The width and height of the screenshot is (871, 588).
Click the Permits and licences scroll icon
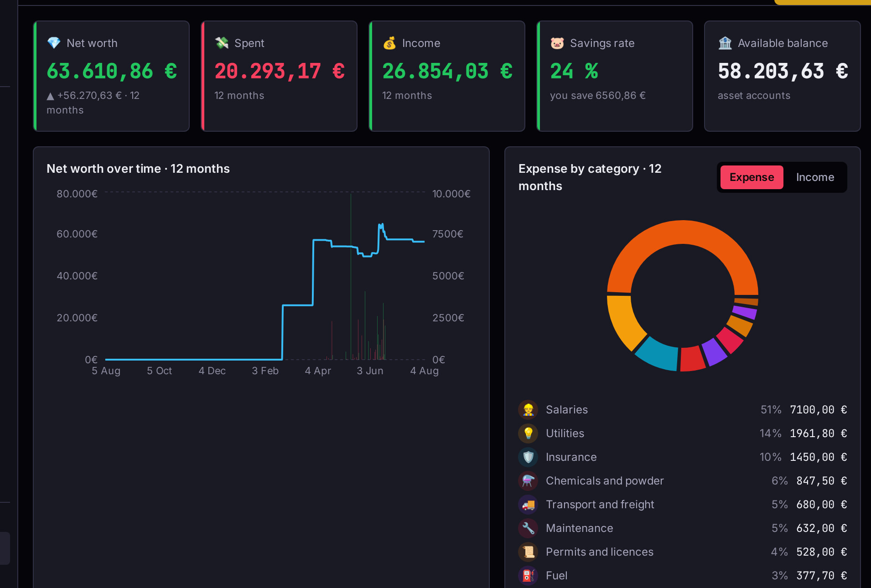(528, 552)
